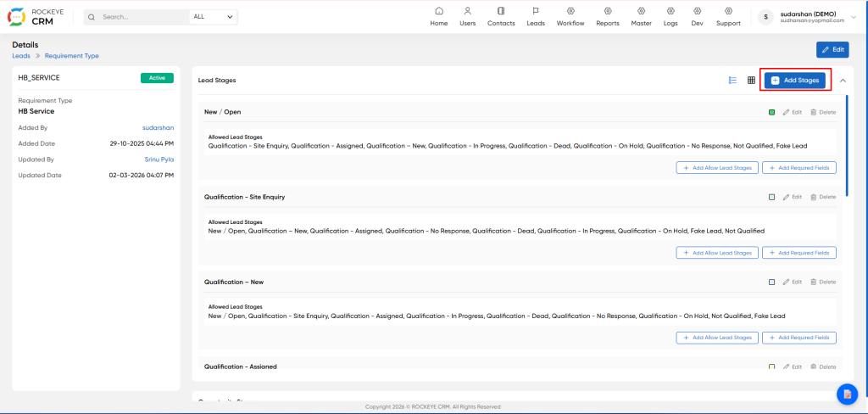
Task: Switch Lead Stages to grid view
Action: click(751, 81)
